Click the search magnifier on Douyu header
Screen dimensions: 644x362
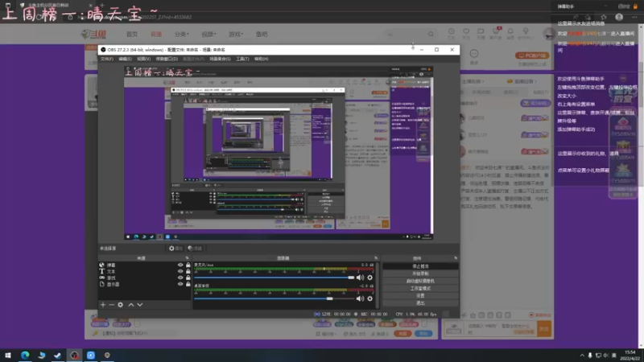[431, 34]
